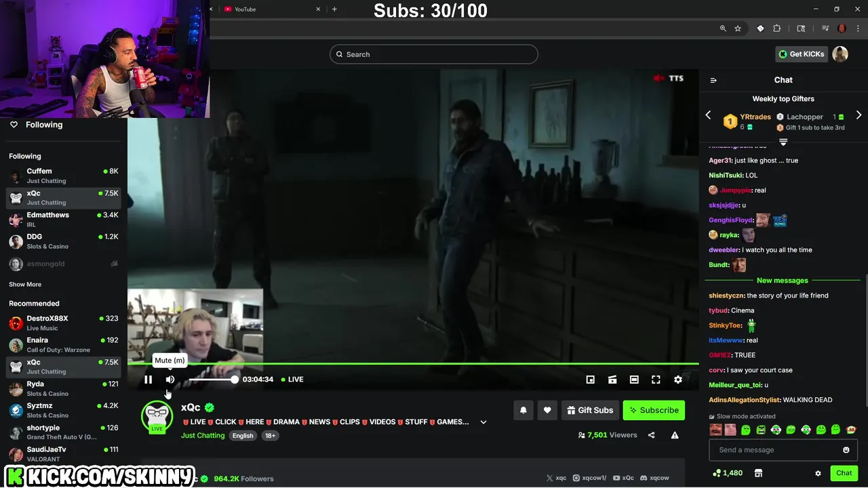Adjust the player volume slider
Viewport: 868px width, 488px height.
pos(212,380)
